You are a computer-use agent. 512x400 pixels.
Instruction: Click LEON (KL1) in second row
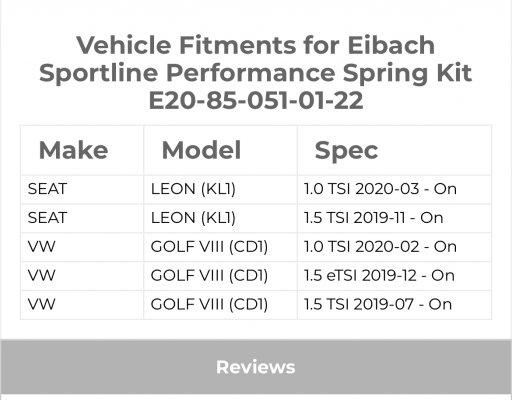[193, 218]
